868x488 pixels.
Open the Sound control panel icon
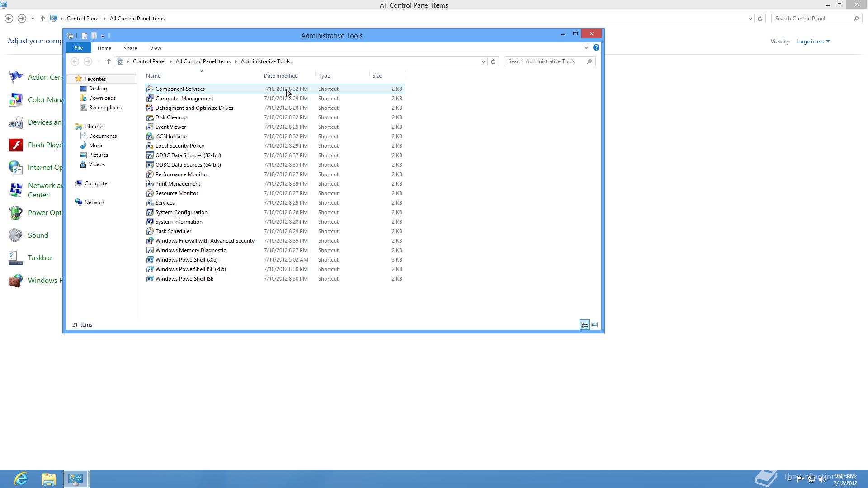click(x=16, y=235)
